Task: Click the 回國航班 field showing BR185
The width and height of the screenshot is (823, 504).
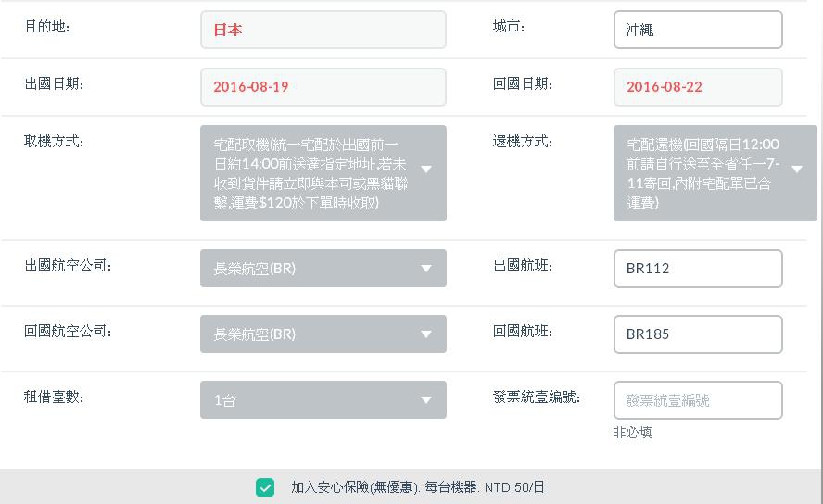Action: click(x=698, y=334)
